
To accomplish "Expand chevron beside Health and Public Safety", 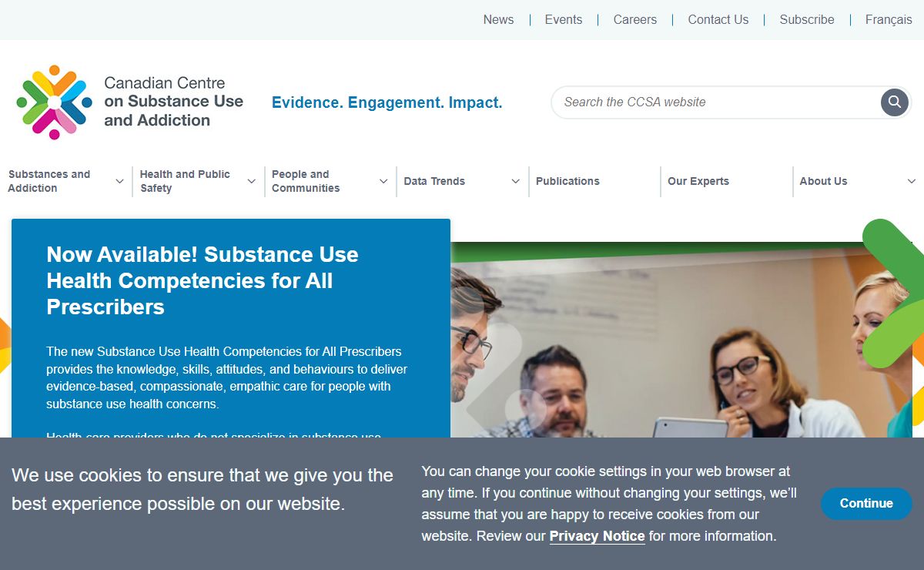I will tap(251, 181).
